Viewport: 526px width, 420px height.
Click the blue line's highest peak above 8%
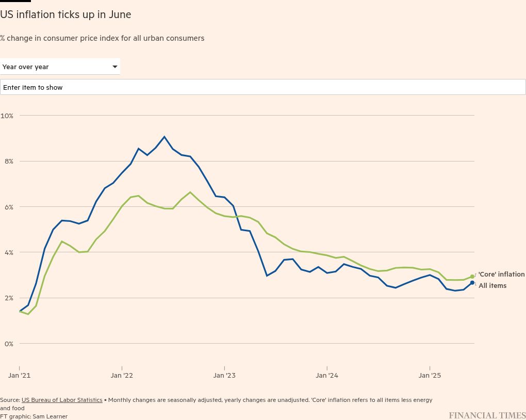point(165,137)
